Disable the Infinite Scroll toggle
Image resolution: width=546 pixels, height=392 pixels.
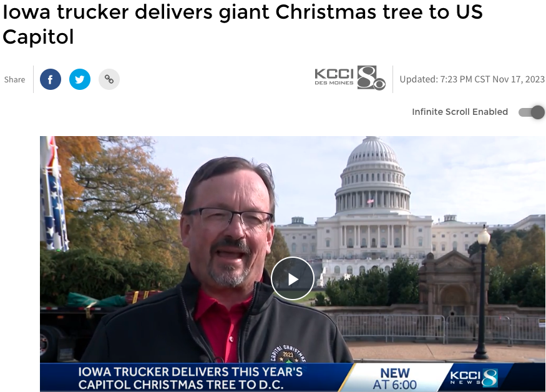click(532, 112)
